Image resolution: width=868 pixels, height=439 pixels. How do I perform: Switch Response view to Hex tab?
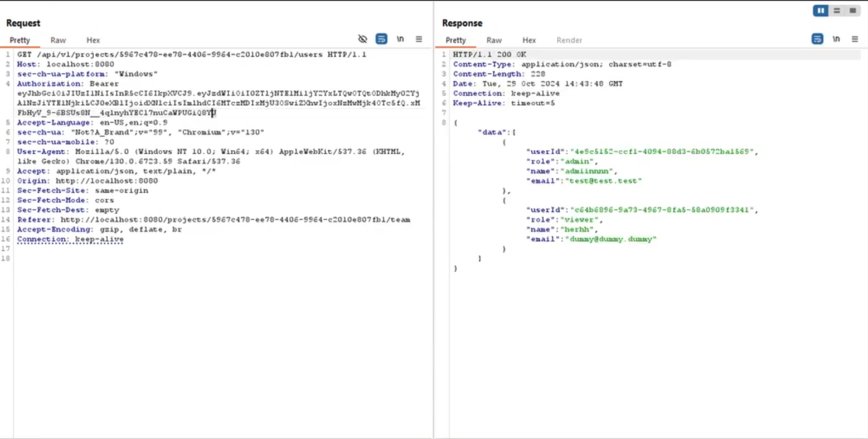click(x=529, y=41)
